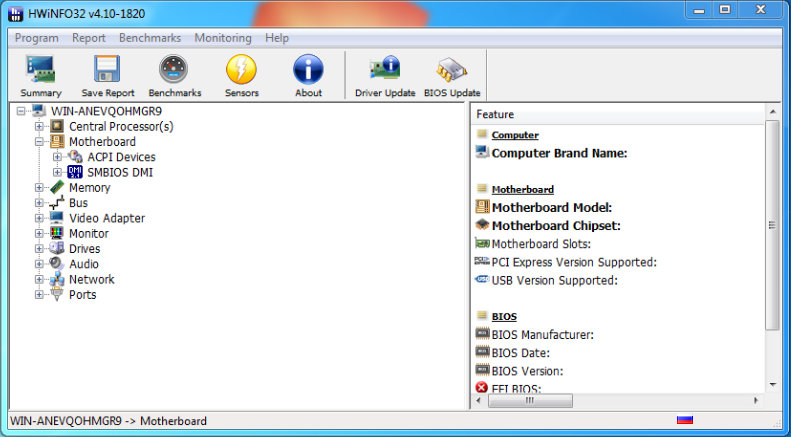Collapse the Motherboard tree node
This screenshot has height=437, width=791.
pos(39,142)
